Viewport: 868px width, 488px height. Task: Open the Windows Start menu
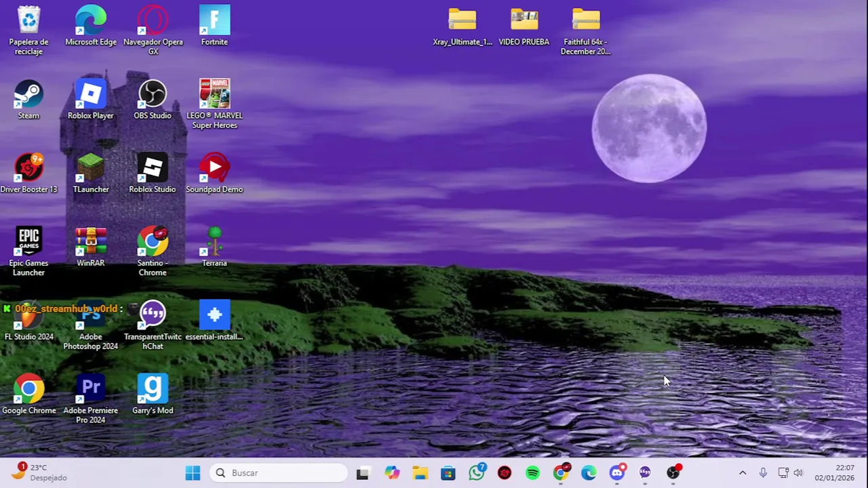tap(193, 473)
